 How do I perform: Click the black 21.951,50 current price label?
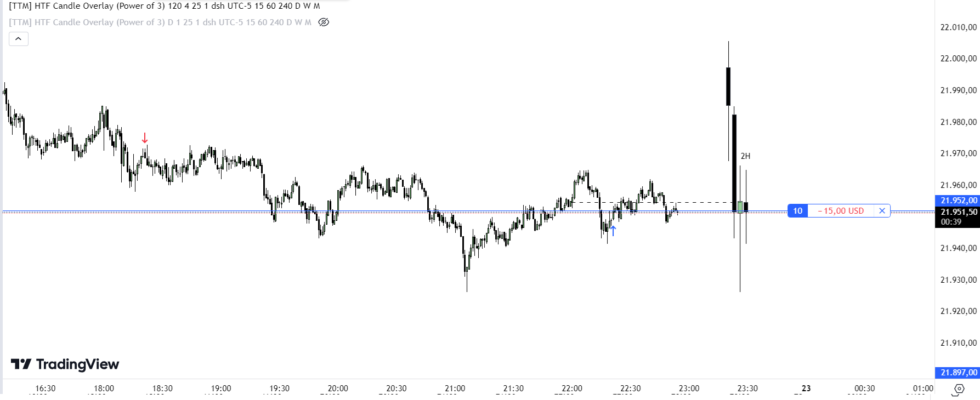click(x=958, y=212)
